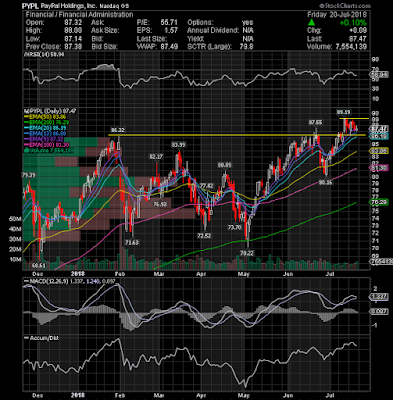
Task: Click the green Volume legend entry
Action: 48,151
